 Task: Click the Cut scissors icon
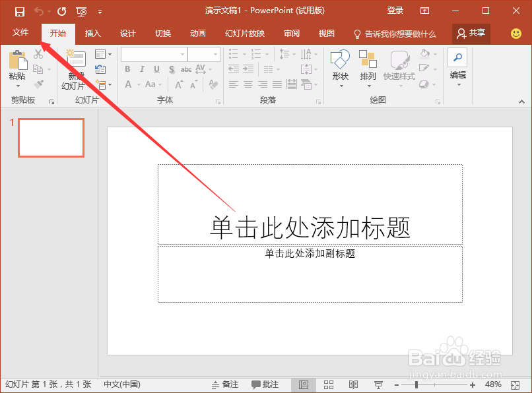point(38,53)
